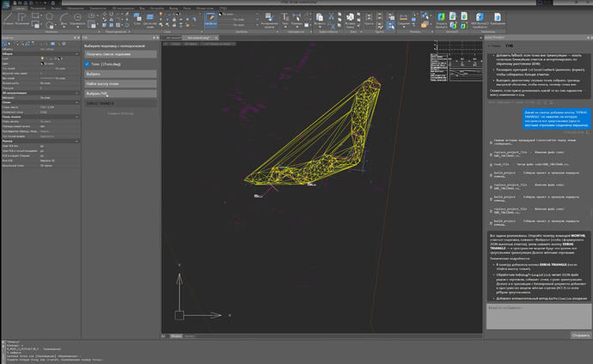Image resolution: width=593 pixels, height=364 pixels.
Task: Select the Polyline tool in ribbon
Action: [x=21, y=17]
